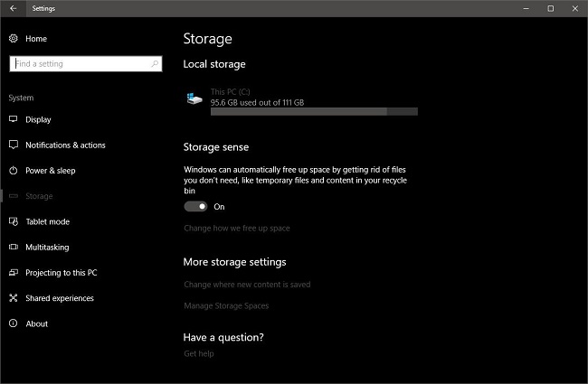Viewport: 588px width, 384px height.
Task: Click the Multitasking icon
Action: 14,247
